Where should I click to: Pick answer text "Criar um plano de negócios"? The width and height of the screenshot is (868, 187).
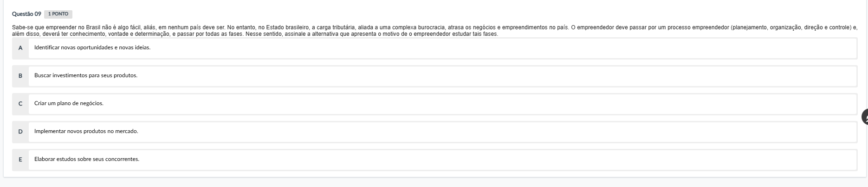69,104
